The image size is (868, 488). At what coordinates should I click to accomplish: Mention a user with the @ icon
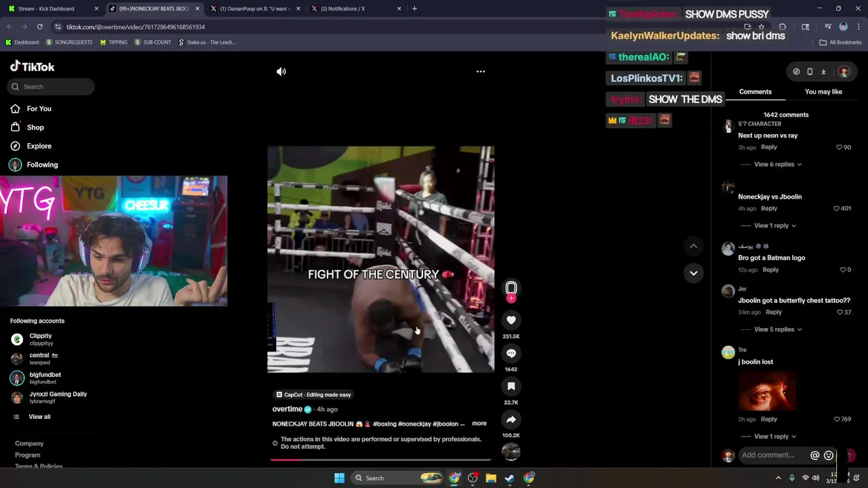(815, 455)
